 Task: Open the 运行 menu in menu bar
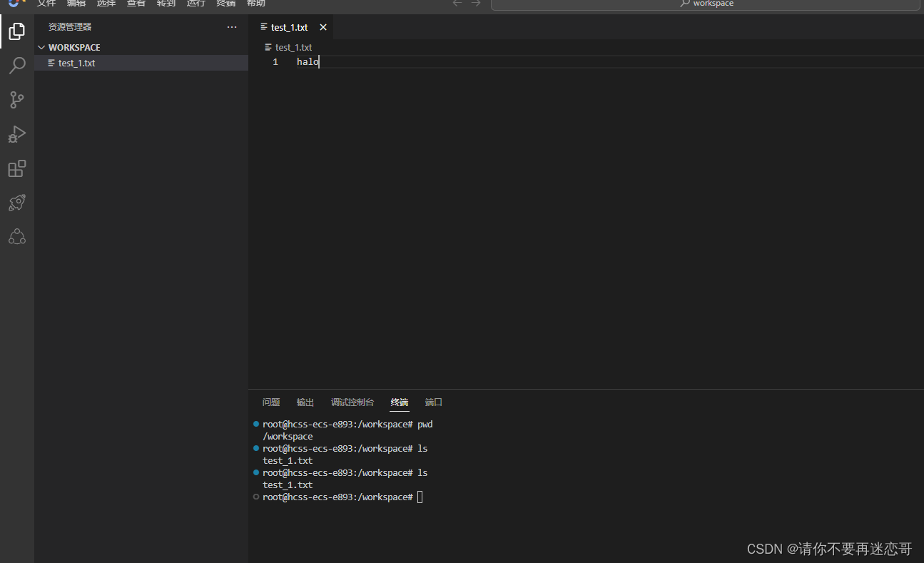click(x=196, y=4)
